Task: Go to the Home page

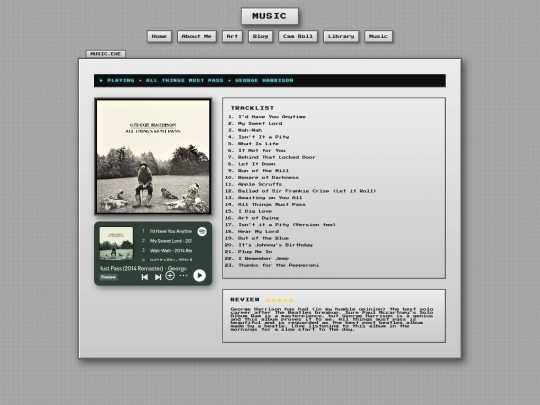Action: tap(159, 36)
